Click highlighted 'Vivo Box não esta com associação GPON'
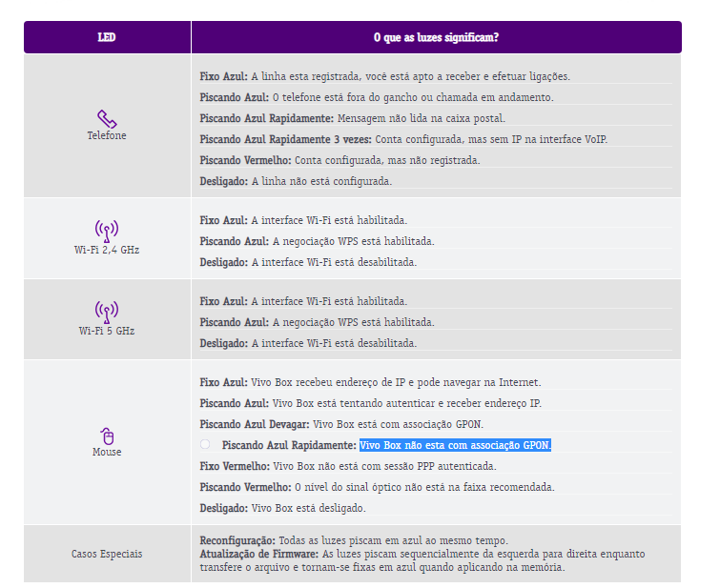This screenshot has width=720, height=588. (x=455, y=445)
